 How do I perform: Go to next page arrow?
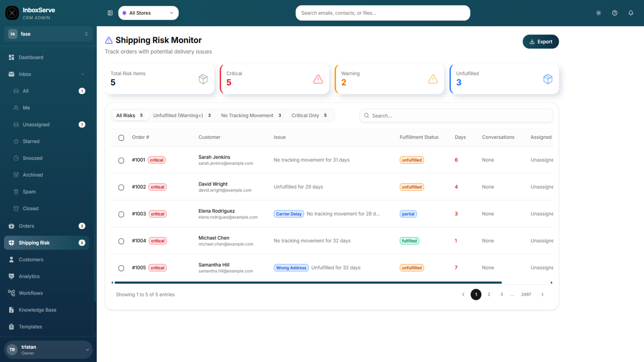(x=543, y=295)
